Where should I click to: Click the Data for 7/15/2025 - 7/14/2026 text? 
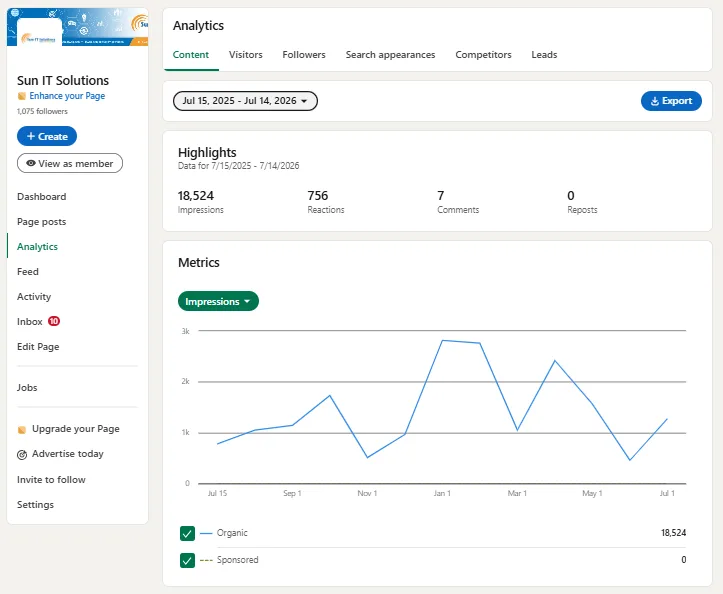coord(238,166)
